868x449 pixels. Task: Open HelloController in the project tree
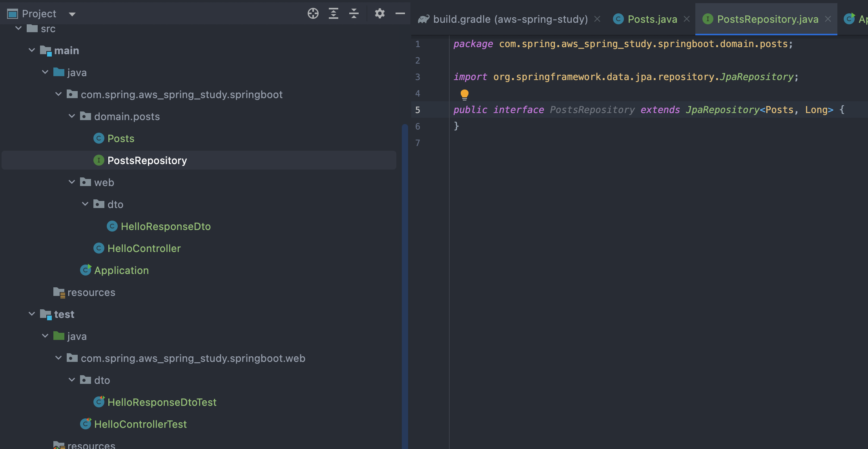[144, 248]
